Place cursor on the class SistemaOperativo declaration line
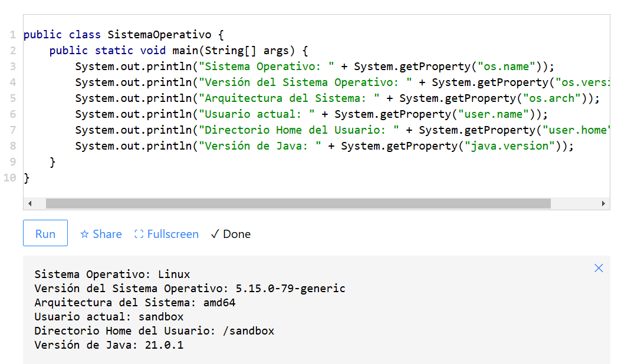 click(123, 35)
